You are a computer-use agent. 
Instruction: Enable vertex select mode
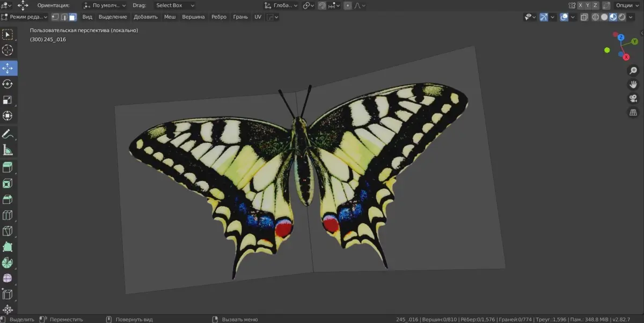pyautogui.click(x=55, y=17)
